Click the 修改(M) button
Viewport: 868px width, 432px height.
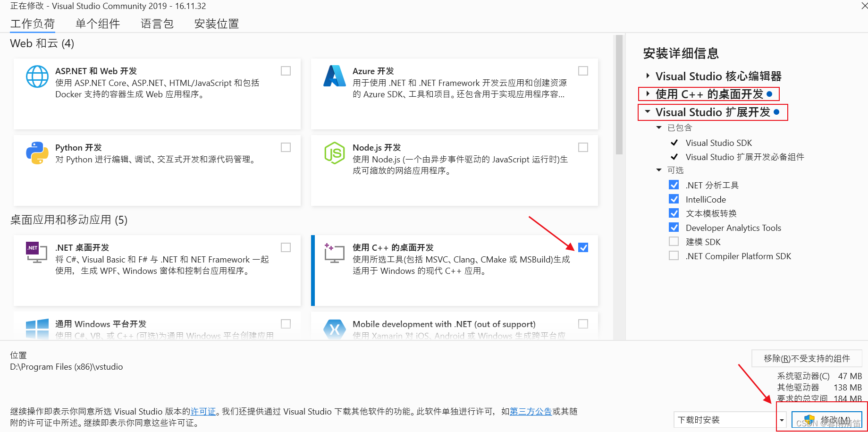coord(827,420)
